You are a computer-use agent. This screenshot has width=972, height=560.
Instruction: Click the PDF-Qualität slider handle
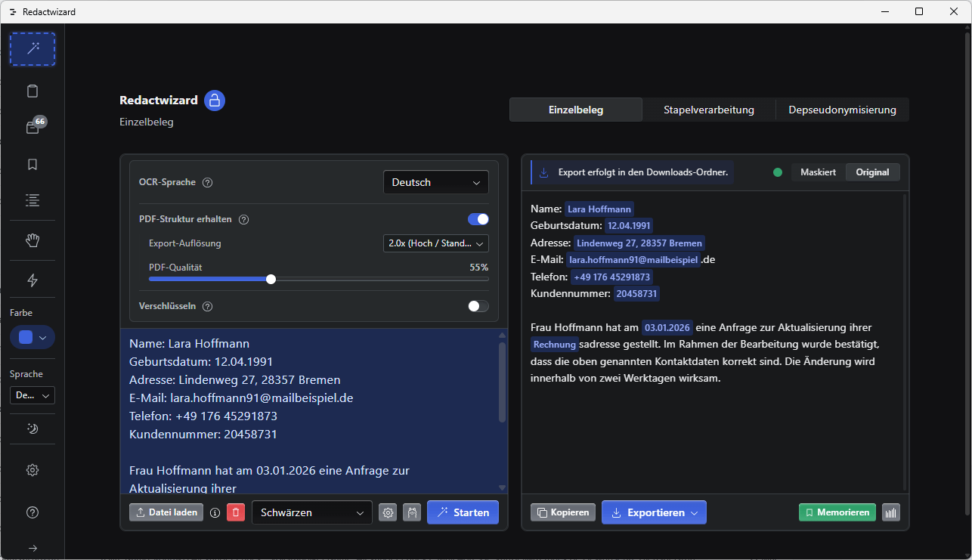click(x=271, y=279)
